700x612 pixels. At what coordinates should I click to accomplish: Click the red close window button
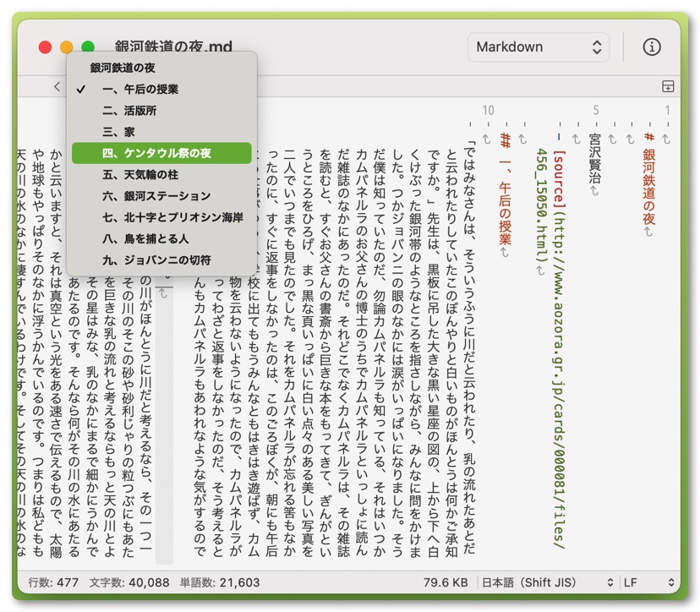click(x=45, y=47)
